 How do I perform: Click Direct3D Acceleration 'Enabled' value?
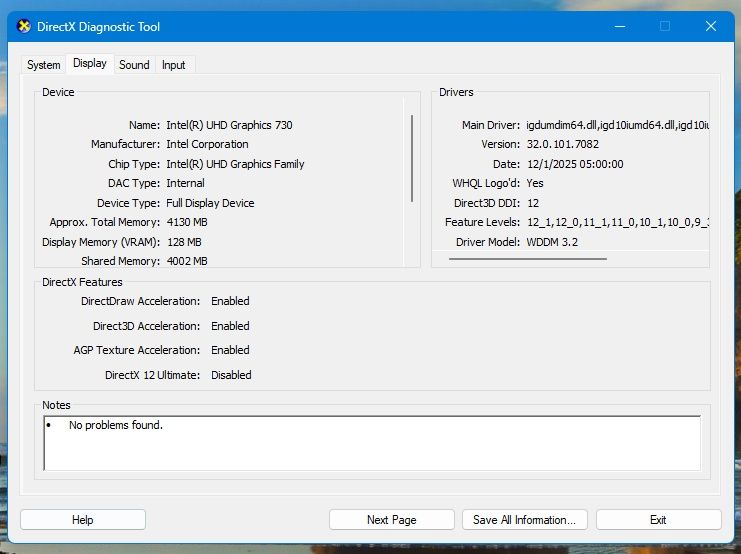(x=230, y=326)
